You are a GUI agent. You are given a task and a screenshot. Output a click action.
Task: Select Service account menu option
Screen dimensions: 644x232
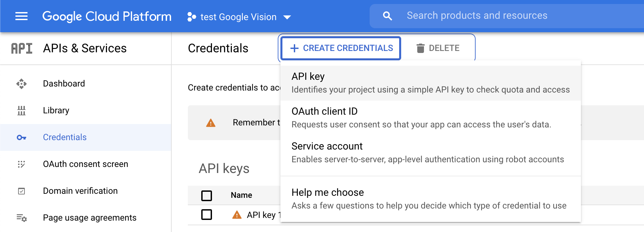[431, 153]
